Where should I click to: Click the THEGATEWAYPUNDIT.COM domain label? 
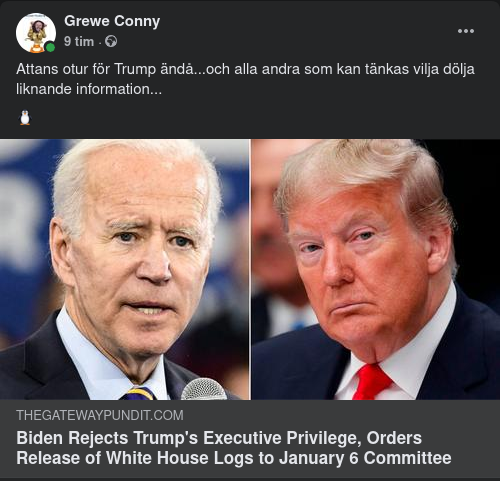100,415
